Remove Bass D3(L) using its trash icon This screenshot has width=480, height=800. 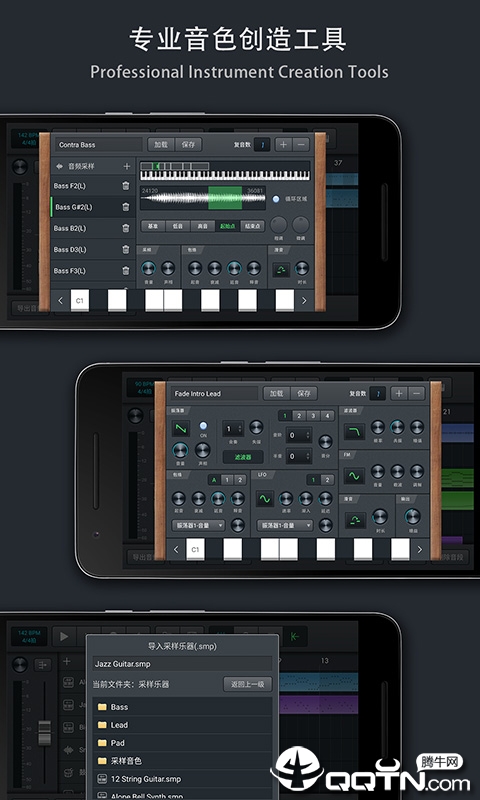pyautogui.click(x=125, y=249)
